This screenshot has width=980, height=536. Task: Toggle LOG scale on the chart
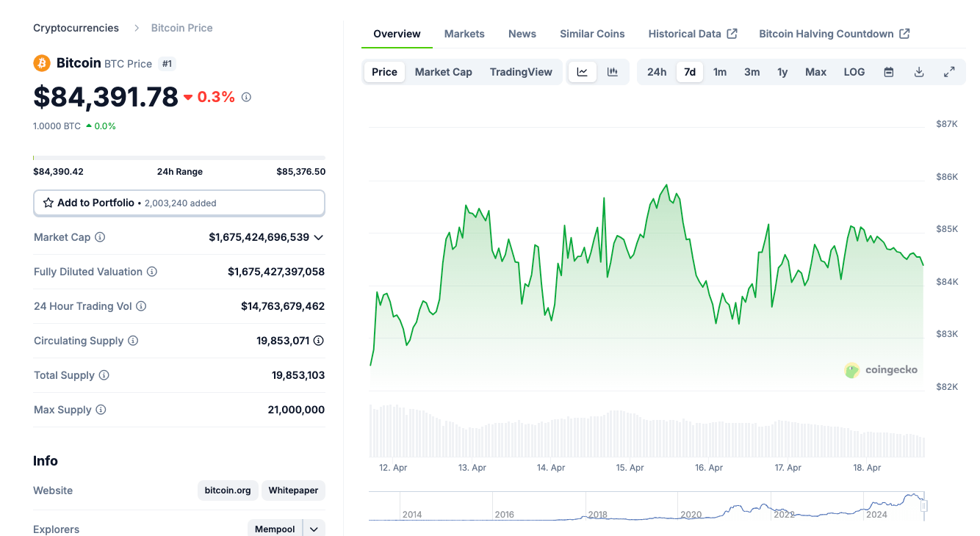[x=854, y=71]
